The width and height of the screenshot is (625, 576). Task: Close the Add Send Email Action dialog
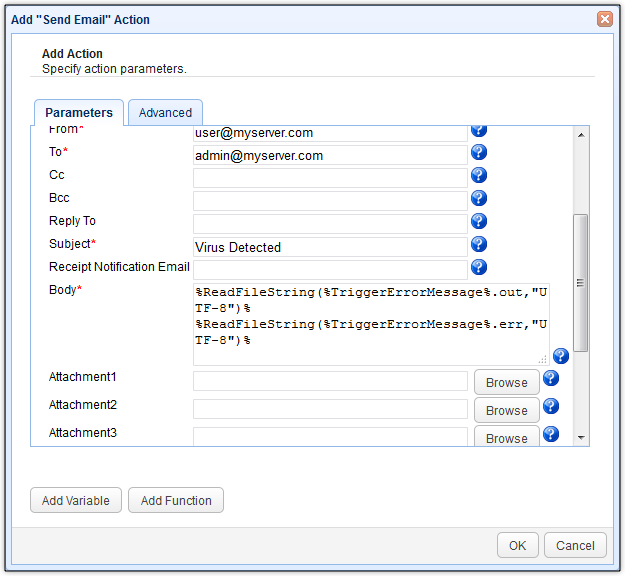coord(605,19)
